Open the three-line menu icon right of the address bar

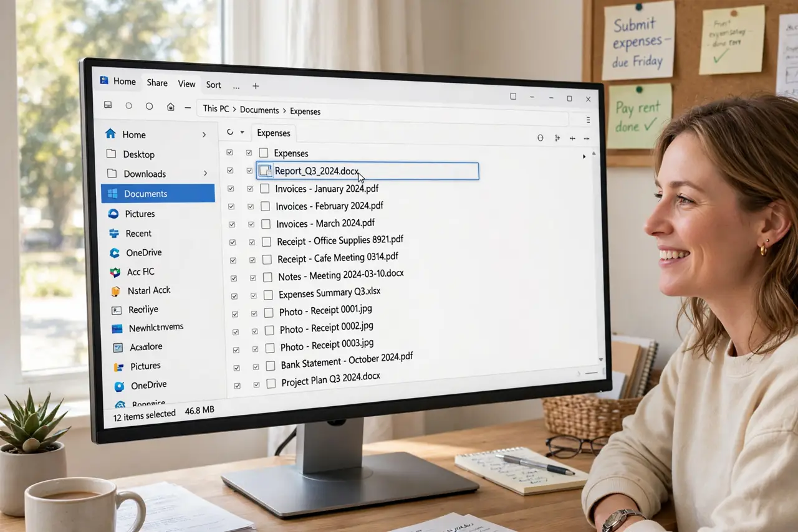(x=588, y=120)
